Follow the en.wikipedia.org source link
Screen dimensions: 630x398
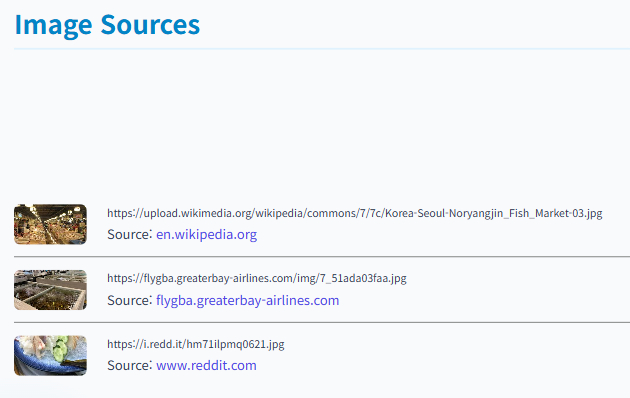[x=206, y=234]
